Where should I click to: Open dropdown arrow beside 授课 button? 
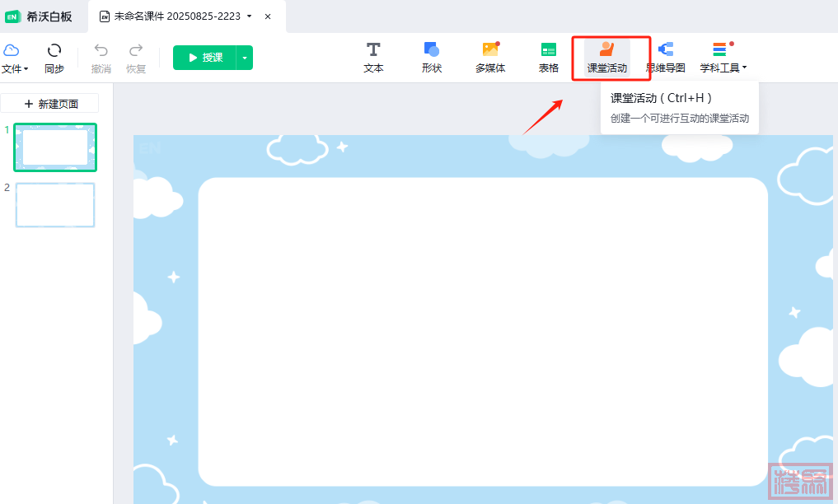click(245, 58)
